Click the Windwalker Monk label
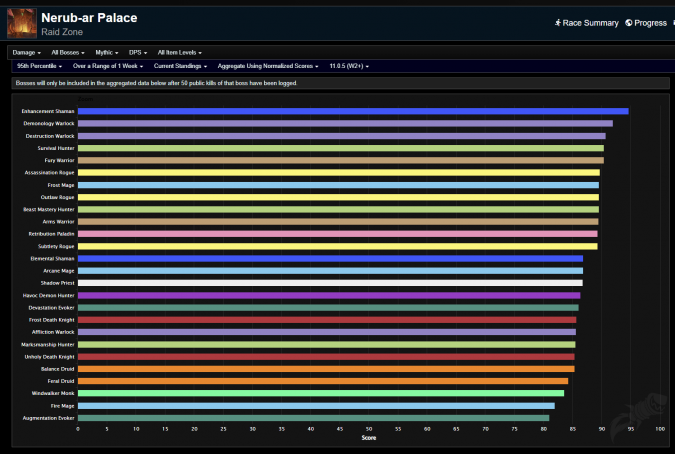The width and height of the screenshot is (675, 454). point(53,393)
